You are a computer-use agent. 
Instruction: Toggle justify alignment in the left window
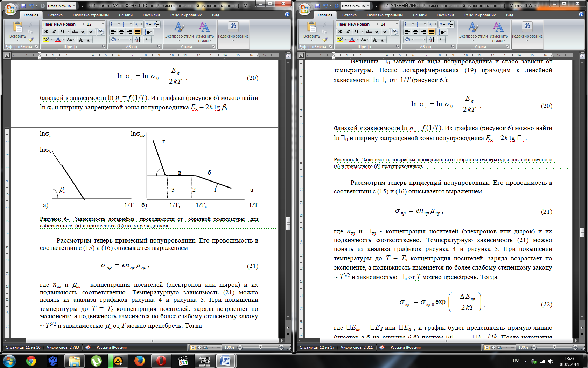138,32
